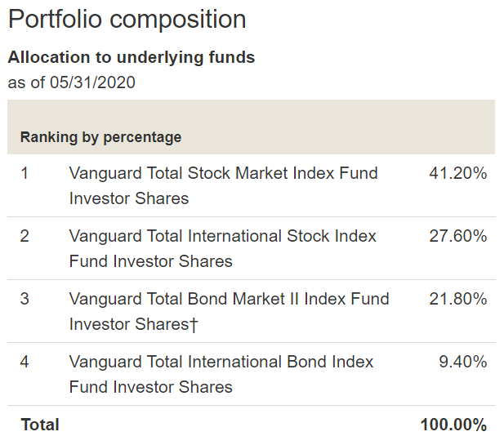504x436 pixels.
Task: Click rank number 2 in the table
Action: tap(25, 236)
